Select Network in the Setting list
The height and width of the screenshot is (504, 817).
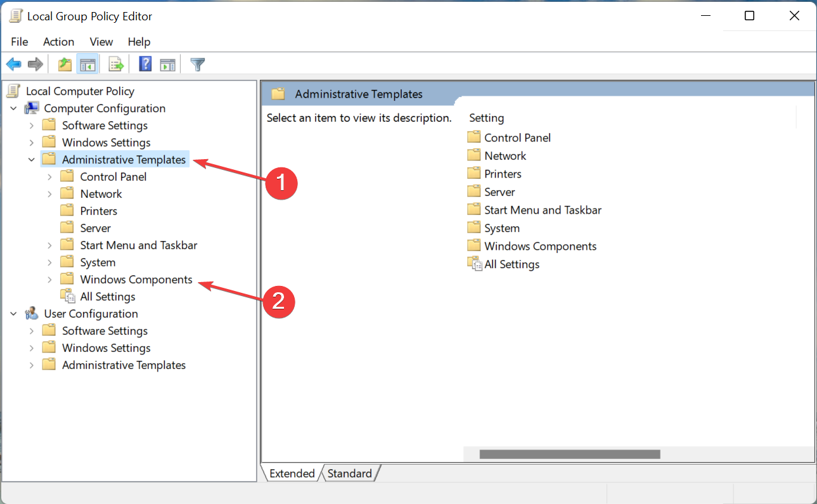pyautogui.click(x=505, y=156)
